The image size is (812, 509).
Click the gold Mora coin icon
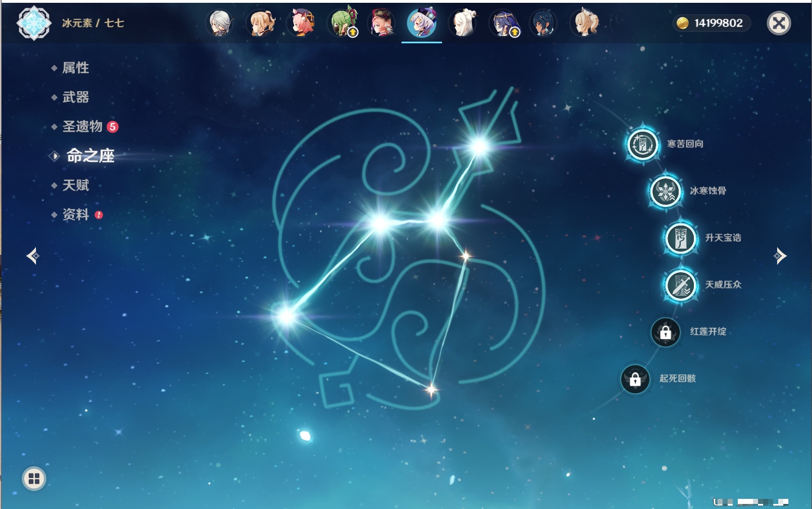click(x=683, y=23)
